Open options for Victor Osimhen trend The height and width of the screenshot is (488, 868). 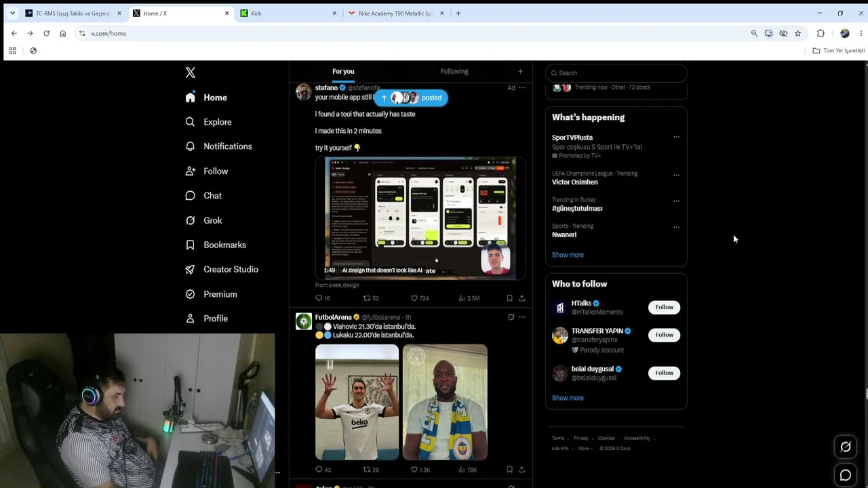pyautogui.click(x=676, y=175)
